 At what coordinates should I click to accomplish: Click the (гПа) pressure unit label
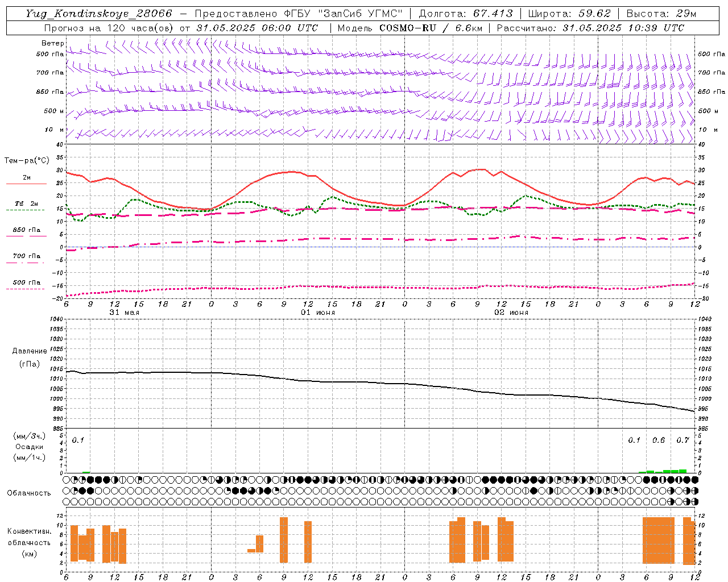click(x=30, y=364)
